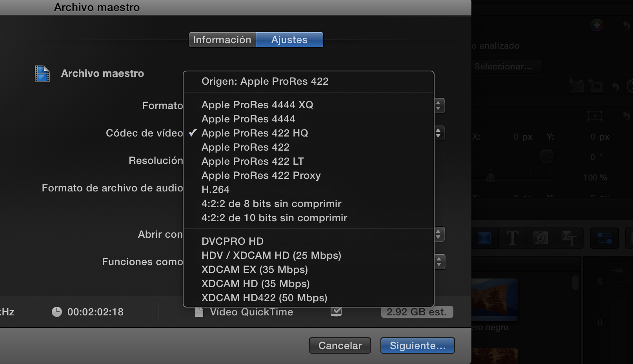Select XDCAM HD422 (50 Mbps) option
Screen dimensions: 633x364
coord(264,298)
